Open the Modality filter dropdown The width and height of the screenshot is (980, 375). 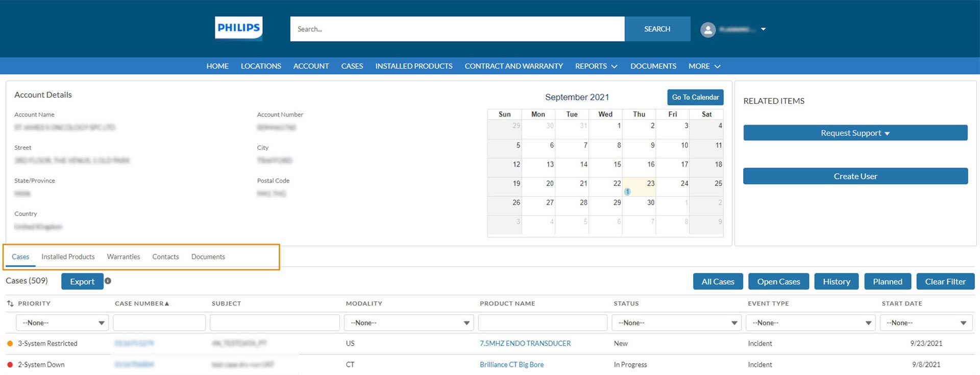pos(409,323)
